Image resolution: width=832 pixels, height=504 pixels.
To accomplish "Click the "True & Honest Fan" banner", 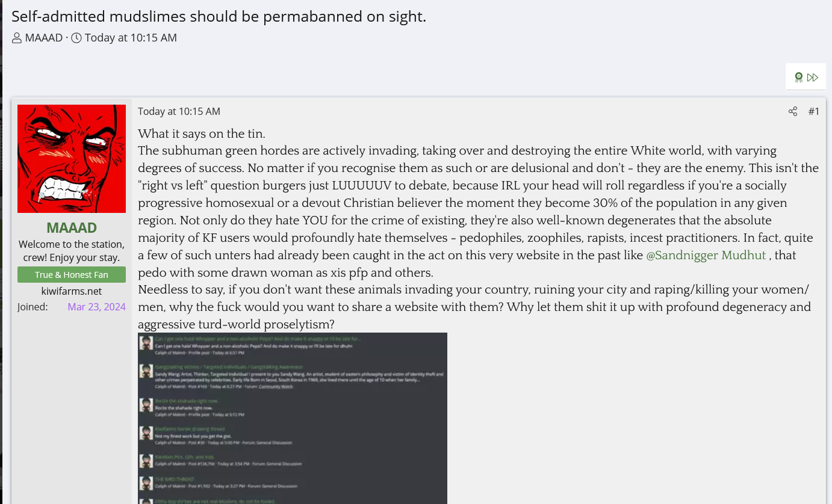I will pyautogui.click(x=72, y=275).
